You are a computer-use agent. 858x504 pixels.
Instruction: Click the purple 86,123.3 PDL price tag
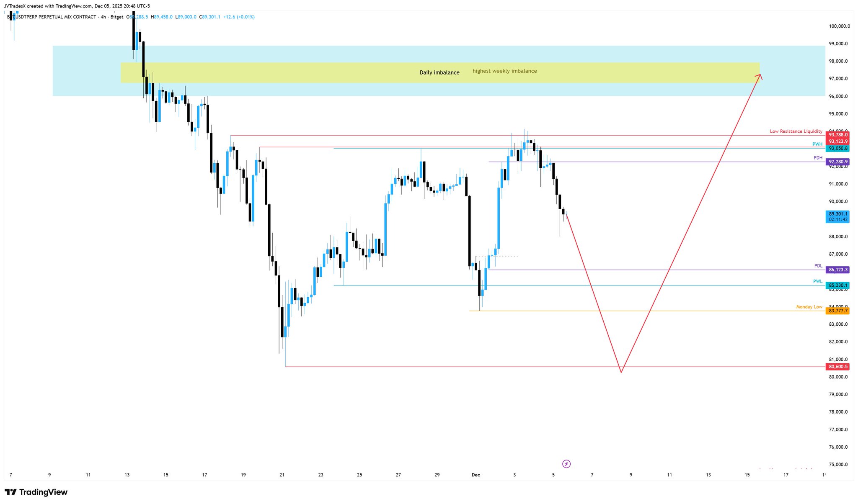point(837,270)
